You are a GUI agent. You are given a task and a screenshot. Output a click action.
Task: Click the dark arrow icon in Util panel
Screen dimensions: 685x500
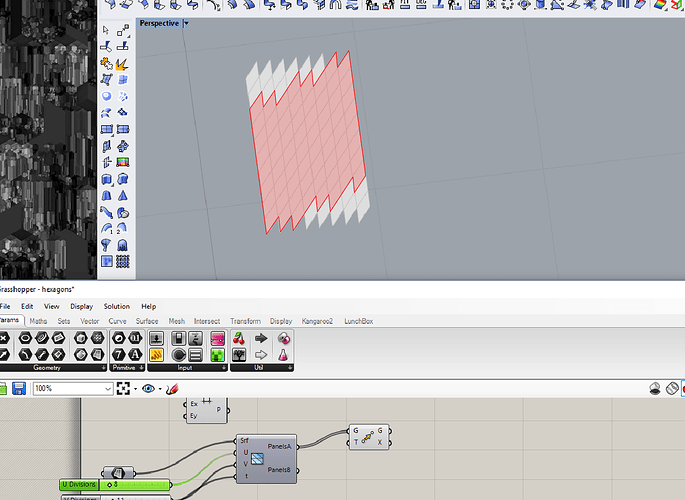click(261, 338)
